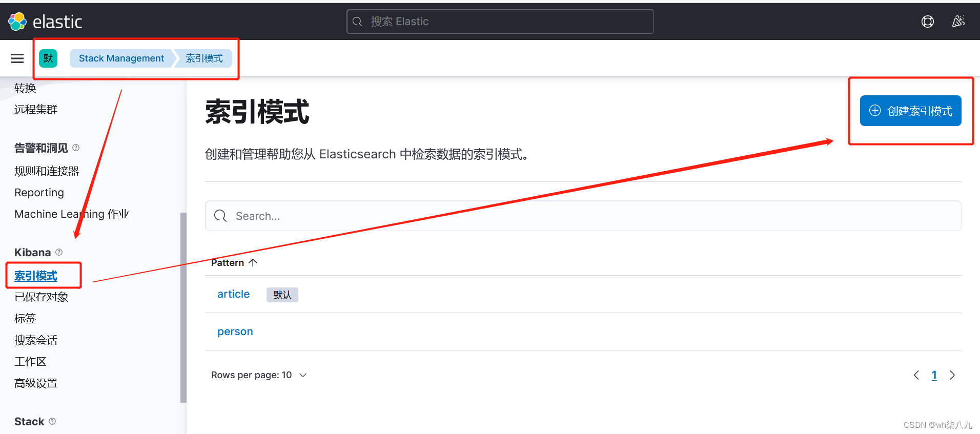
Task: Open 远程集群 in the sidebar
Action: tap(36, 110)
